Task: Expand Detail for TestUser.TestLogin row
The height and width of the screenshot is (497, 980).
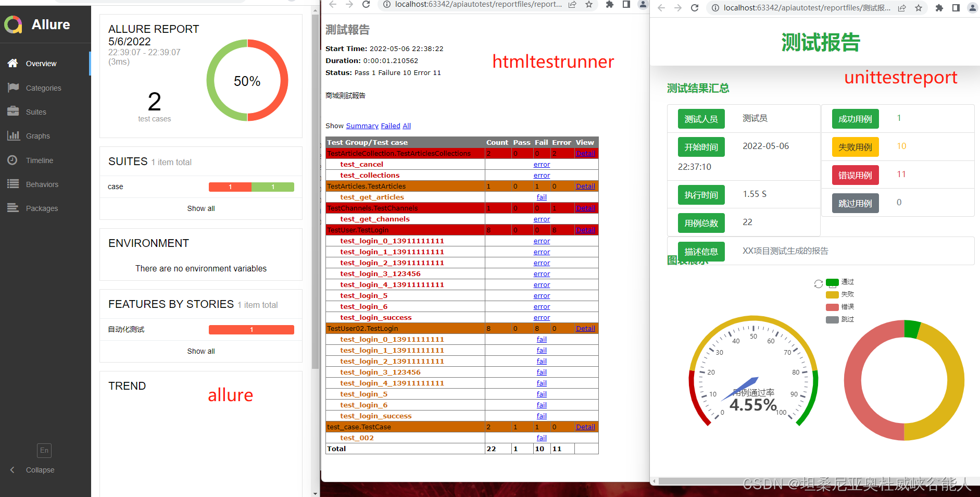Action: tap(585, 230)
